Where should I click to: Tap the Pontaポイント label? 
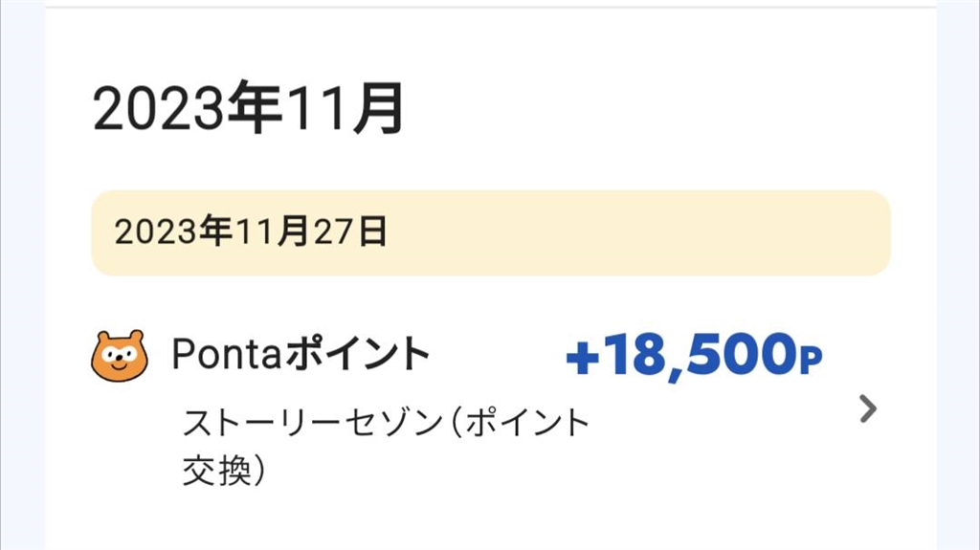[301, 355]
